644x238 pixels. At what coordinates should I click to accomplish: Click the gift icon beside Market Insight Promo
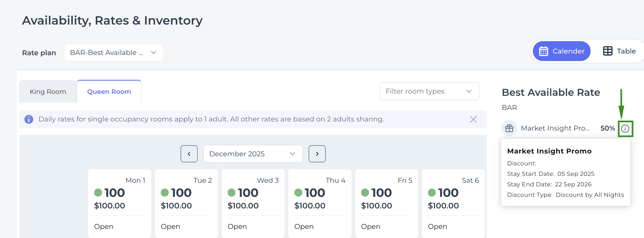point(509,128)
